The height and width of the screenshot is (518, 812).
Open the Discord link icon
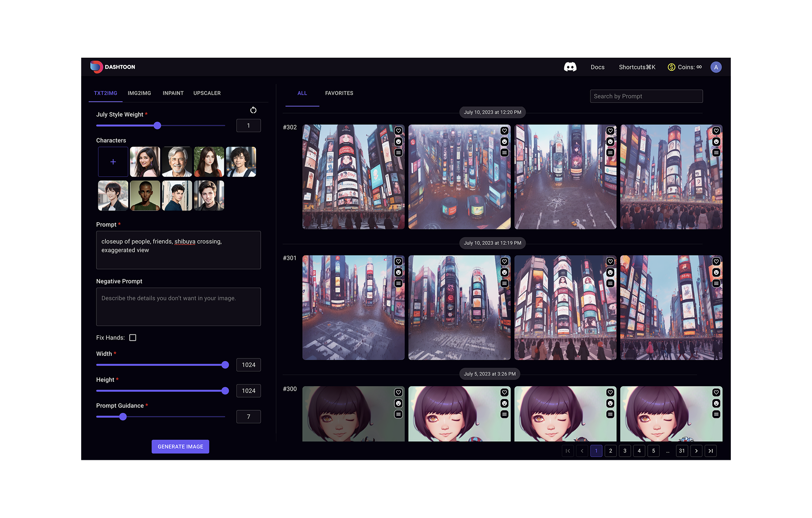570,67
